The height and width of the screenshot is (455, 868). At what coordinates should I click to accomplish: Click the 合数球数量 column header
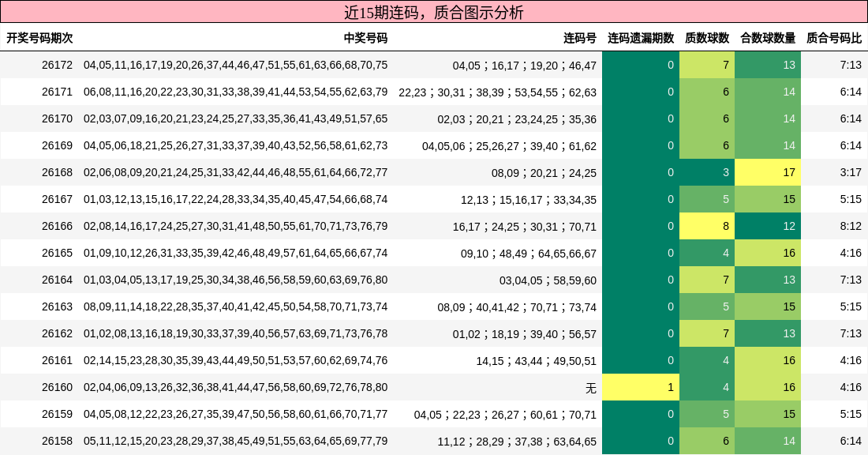[x=768, y=38]
